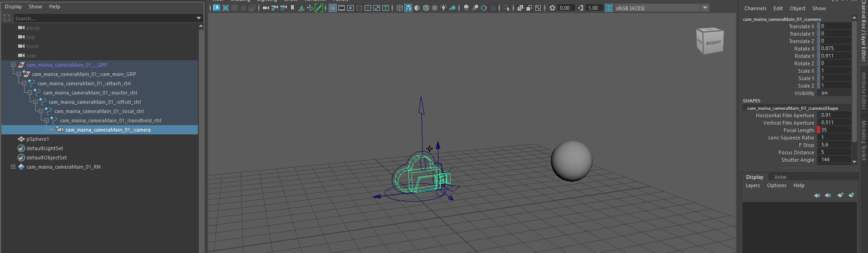Open Channel Box Channels menu
This screenshot has height=253, width=868.
755,8
